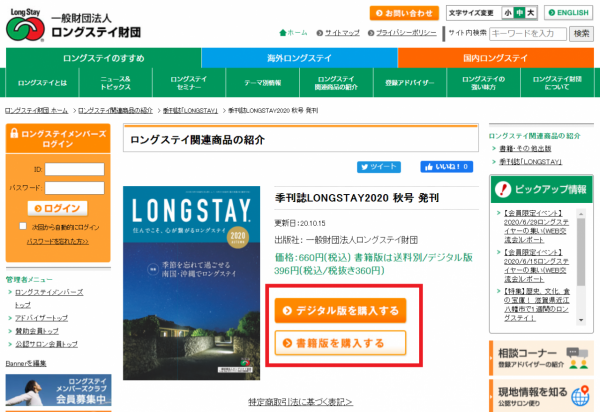
Task: Click デジタル版を購入する button
Action: (340, 310)
